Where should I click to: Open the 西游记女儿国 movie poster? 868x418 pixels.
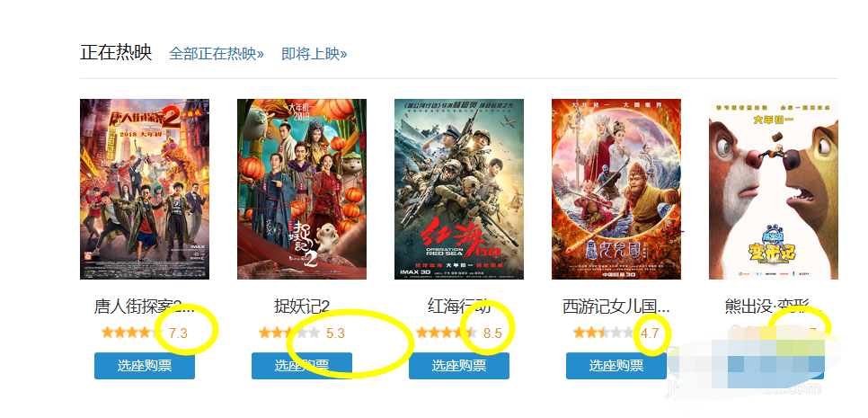616,190
